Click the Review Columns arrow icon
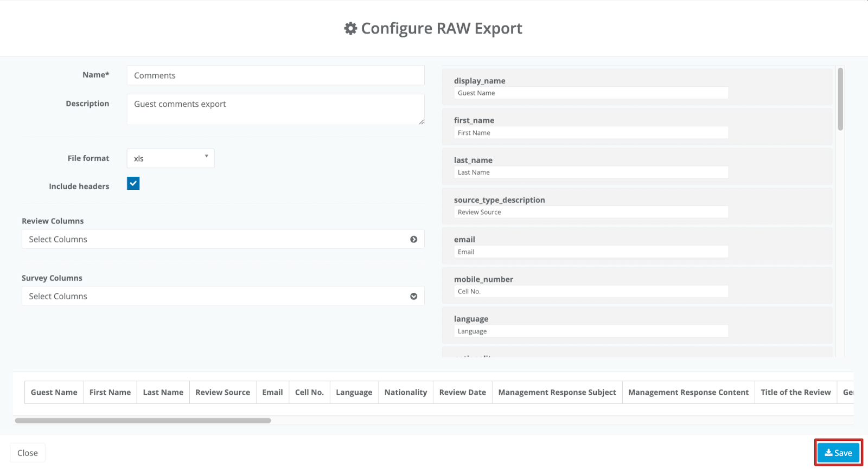868x469 pixels. 414,239
